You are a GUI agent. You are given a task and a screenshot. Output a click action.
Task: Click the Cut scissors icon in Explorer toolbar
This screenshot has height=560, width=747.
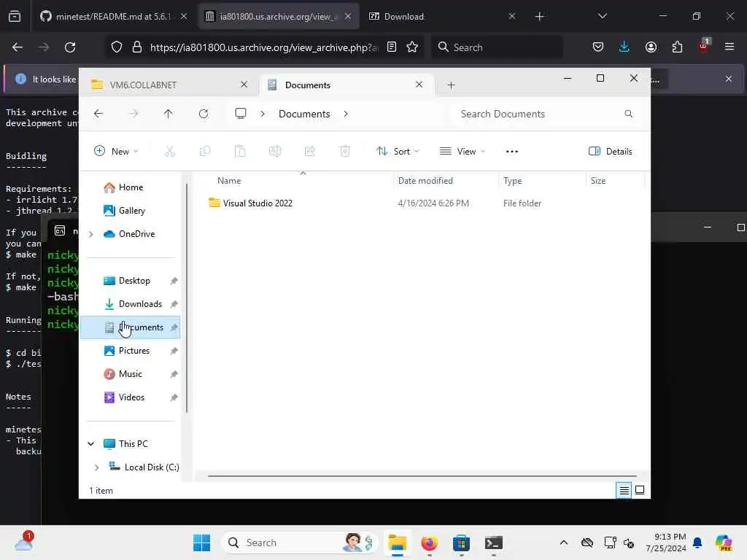[169, 152]
